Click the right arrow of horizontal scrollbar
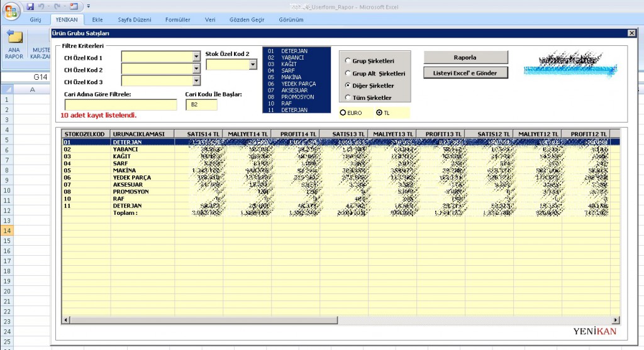The image size is (644, 350). (x=616, y=320)
